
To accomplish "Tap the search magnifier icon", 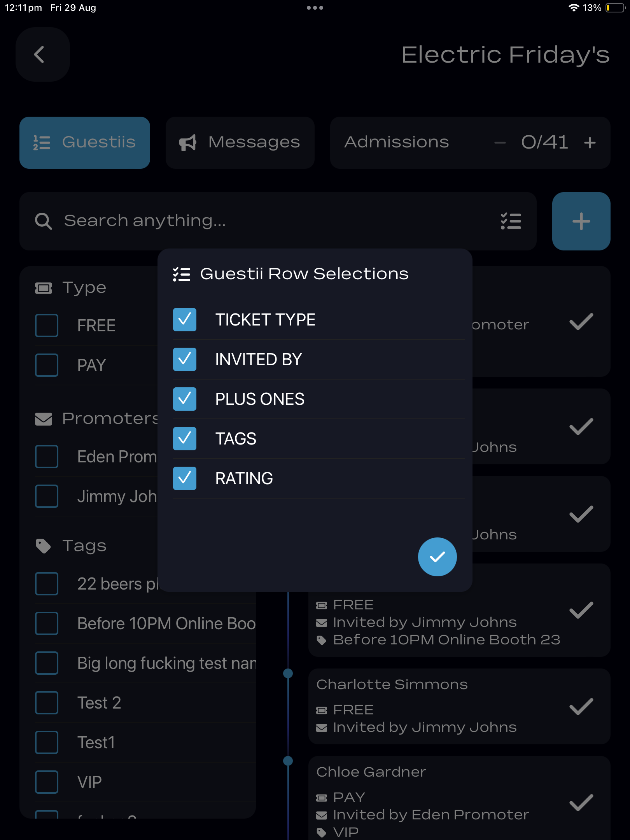I will click(x=43, y=221).
